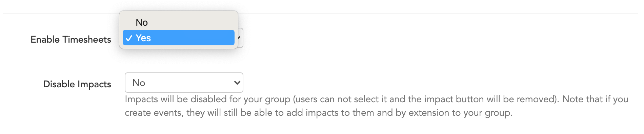Open the Disable Impacts dropdown

(184, 83)
